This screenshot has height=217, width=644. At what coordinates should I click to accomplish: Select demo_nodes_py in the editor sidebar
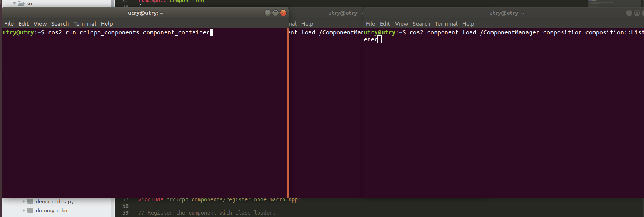click(55, 202)
